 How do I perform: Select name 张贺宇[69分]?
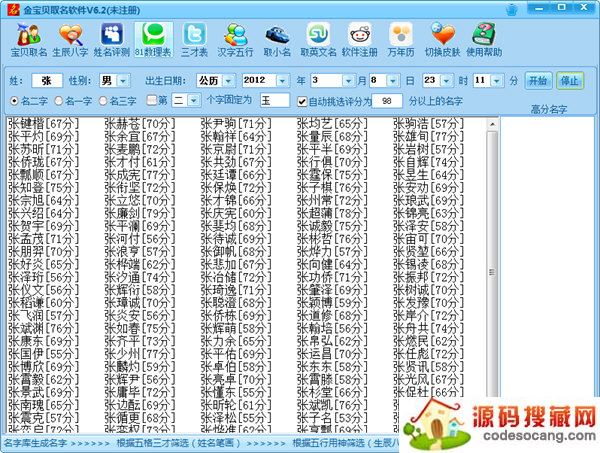pos(44,226)
